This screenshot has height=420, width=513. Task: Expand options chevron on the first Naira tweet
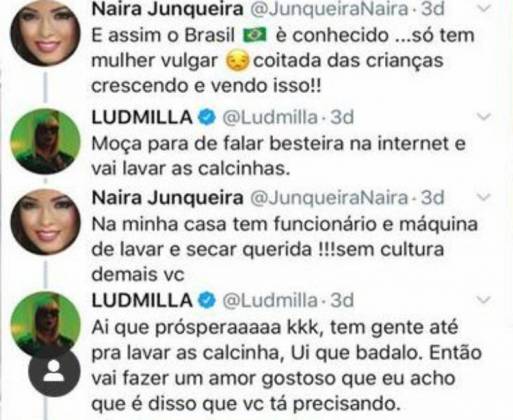483,9
